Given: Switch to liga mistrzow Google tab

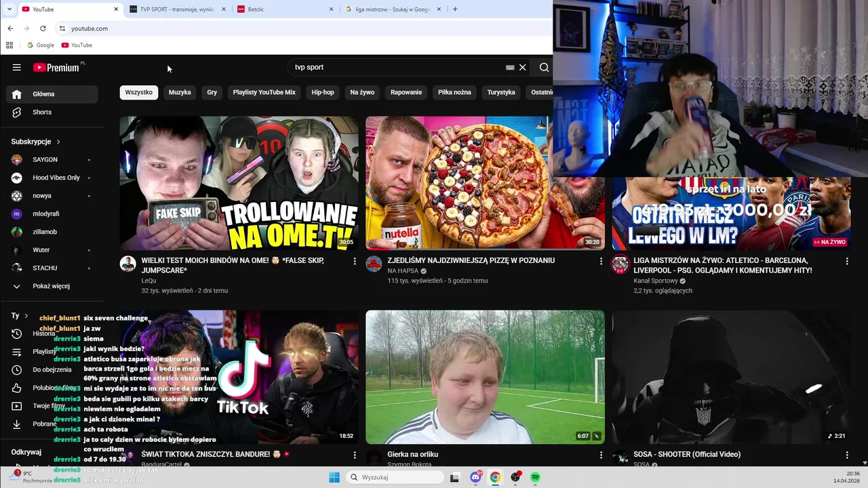Looking at the screenshot, I should point(393,9).
